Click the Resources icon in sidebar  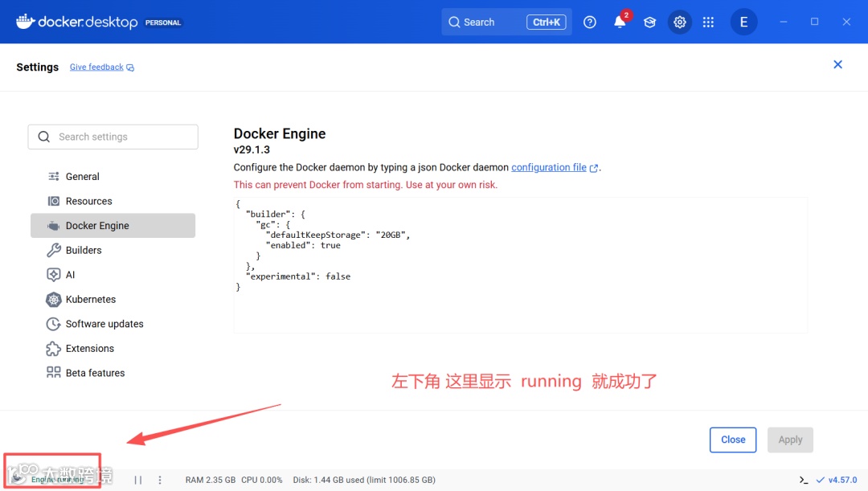click(54, 201)
